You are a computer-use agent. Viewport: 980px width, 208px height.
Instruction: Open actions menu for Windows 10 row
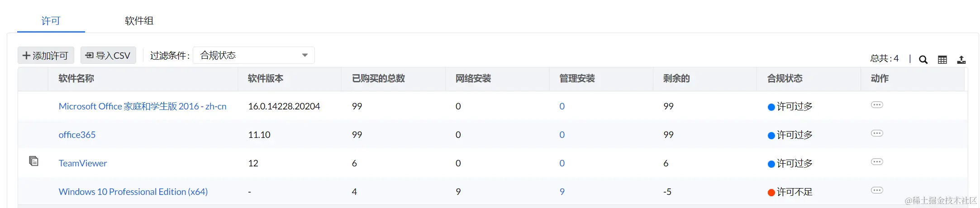(x=877, y=190)
